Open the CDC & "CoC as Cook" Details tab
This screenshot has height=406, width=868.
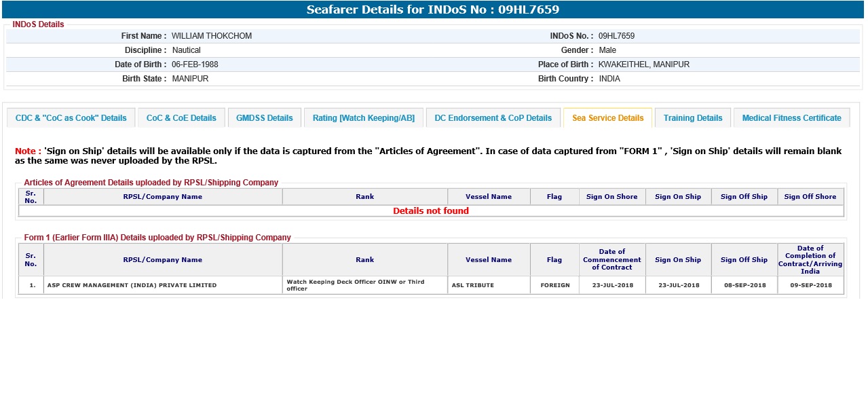[x=71, y=118]
